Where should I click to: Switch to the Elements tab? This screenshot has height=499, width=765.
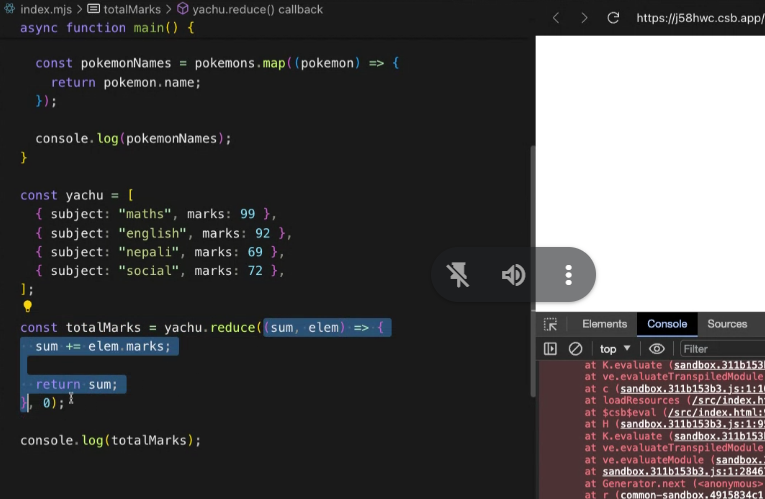[x=604, y=324]
